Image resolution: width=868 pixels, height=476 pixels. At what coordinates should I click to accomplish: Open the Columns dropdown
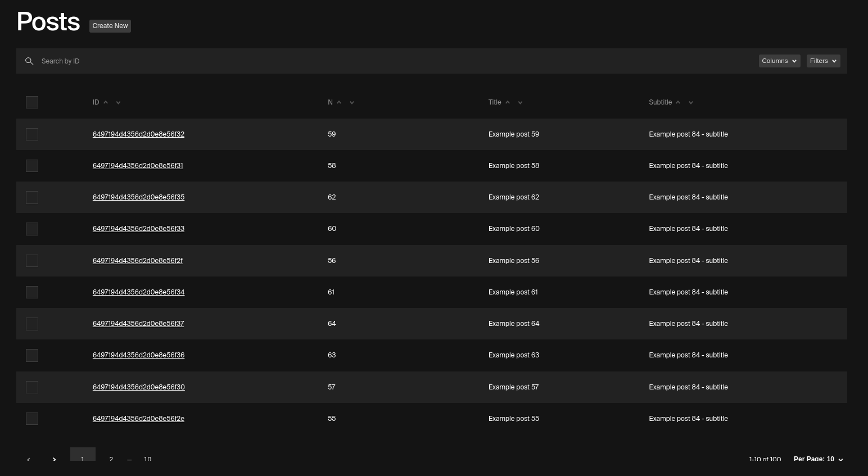tap(779, 61)
